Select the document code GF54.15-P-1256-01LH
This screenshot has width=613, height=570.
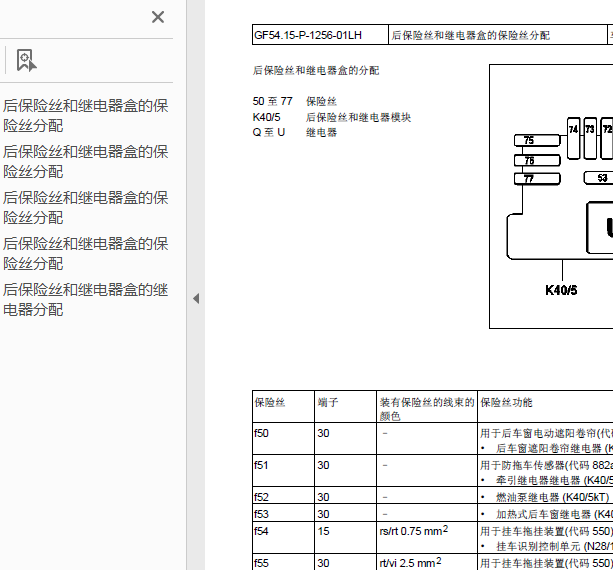tap(308, 35)
